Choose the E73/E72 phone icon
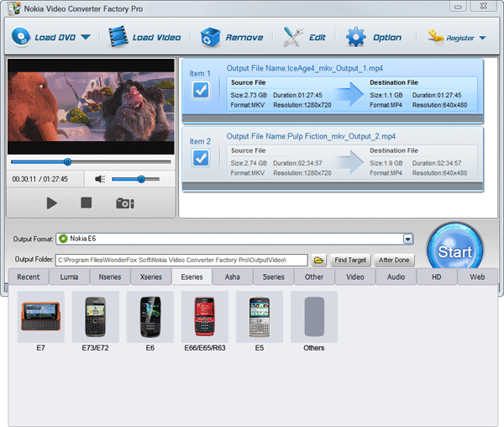 click(x=96, y=317)
